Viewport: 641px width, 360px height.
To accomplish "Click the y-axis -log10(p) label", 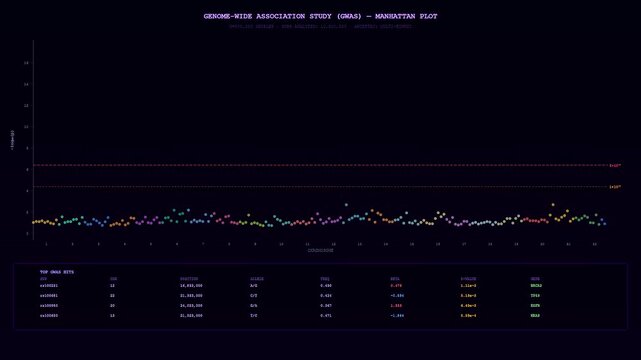I will [x=12, y=140].
